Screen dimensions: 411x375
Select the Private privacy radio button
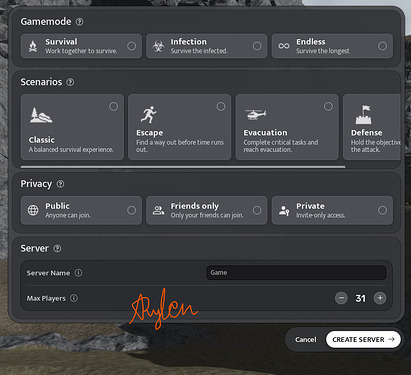click(x=383, y=210)
